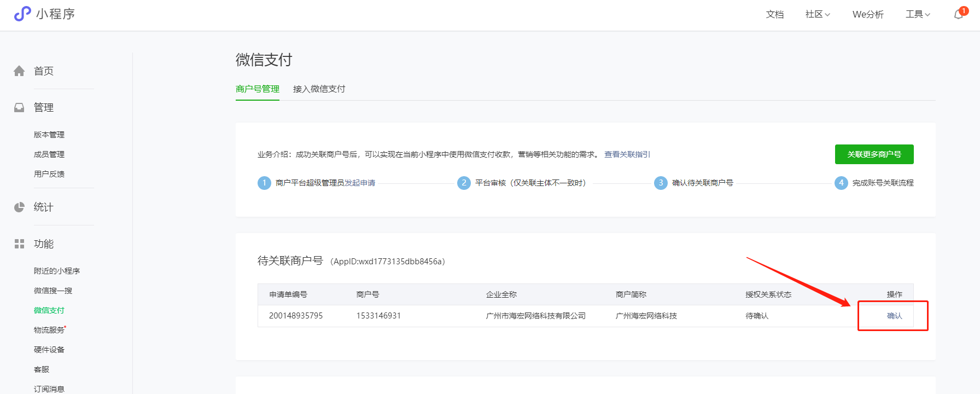Open 客服 in sidebar
Screen dimensions: 980x394
pyautogui.click(x=42, y=369)
